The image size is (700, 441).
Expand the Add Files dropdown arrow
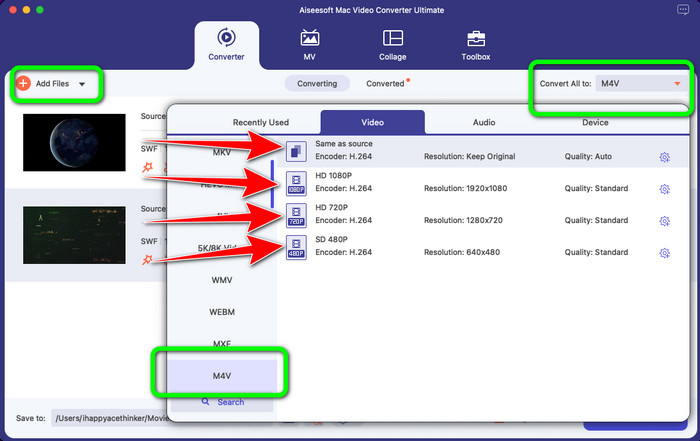coord(82,84)
